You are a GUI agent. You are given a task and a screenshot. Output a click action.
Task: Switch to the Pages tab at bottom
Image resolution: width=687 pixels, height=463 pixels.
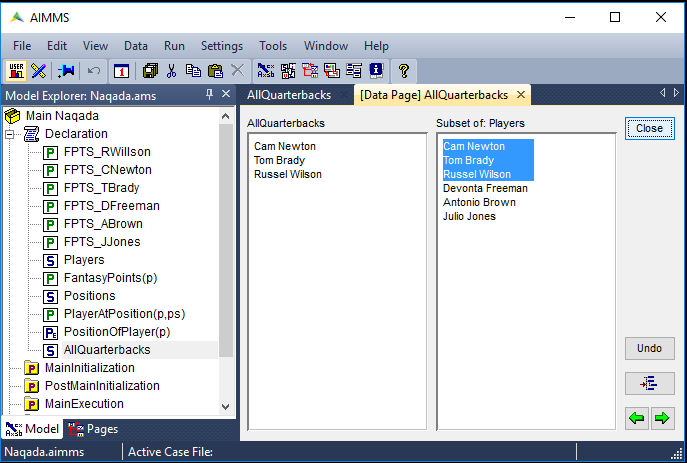point(93,429)
